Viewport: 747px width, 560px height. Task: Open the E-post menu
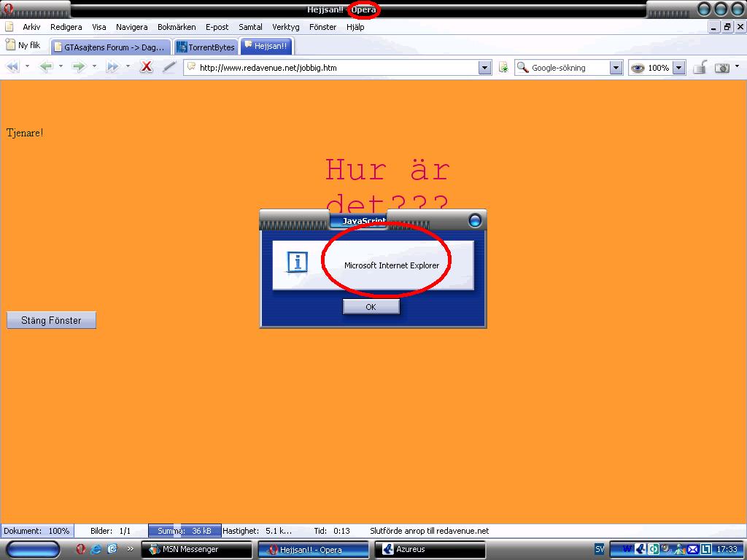pos(217,27)
